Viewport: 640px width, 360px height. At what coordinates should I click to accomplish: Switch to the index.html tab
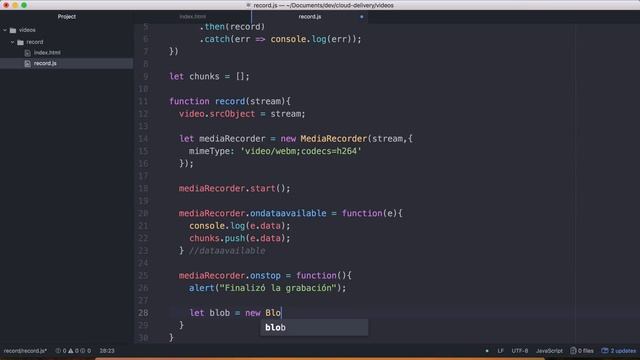193,17
